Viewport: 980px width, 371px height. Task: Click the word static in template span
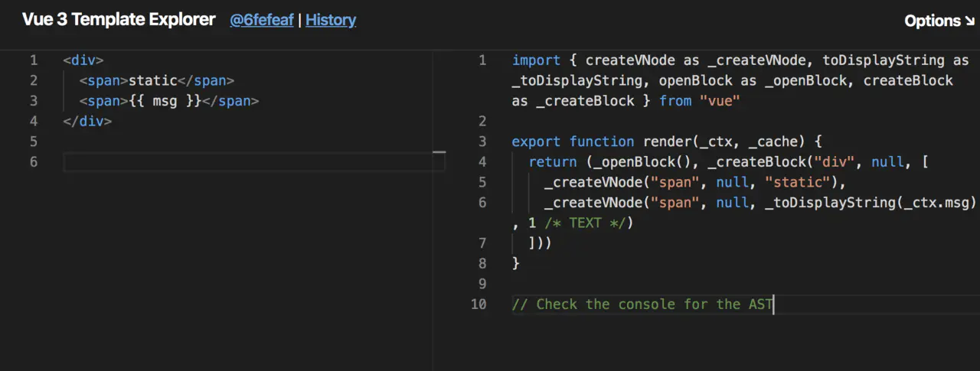152,80
